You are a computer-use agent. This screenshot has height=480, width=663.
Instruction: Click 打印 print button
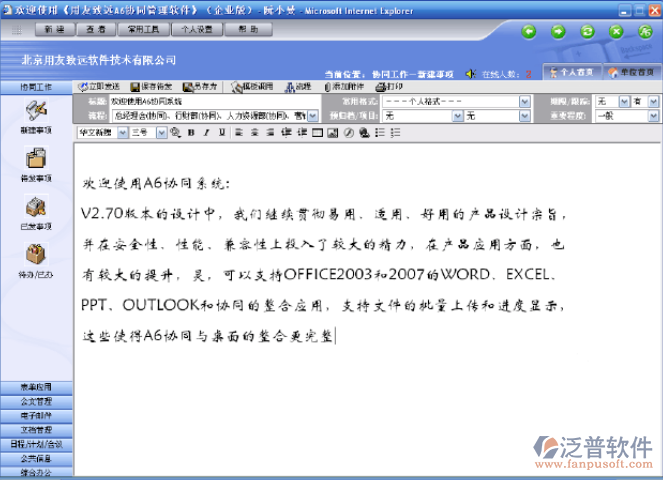coord(389,87)
